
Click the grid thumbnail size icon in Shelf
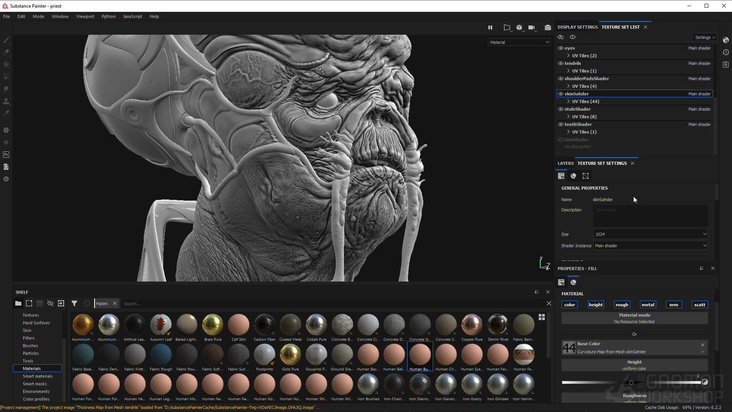click(x=542, y=317)
